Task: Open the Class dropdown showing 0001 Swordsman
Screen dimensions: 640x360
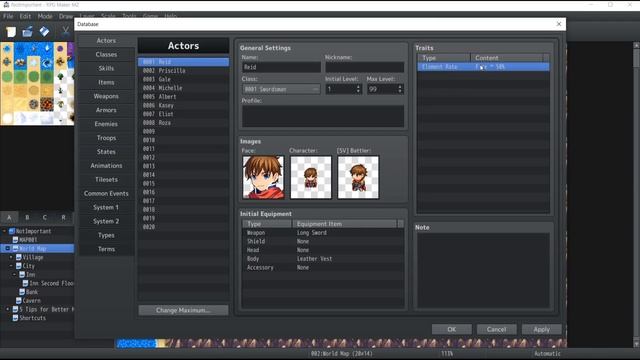Action: point(281,89)
